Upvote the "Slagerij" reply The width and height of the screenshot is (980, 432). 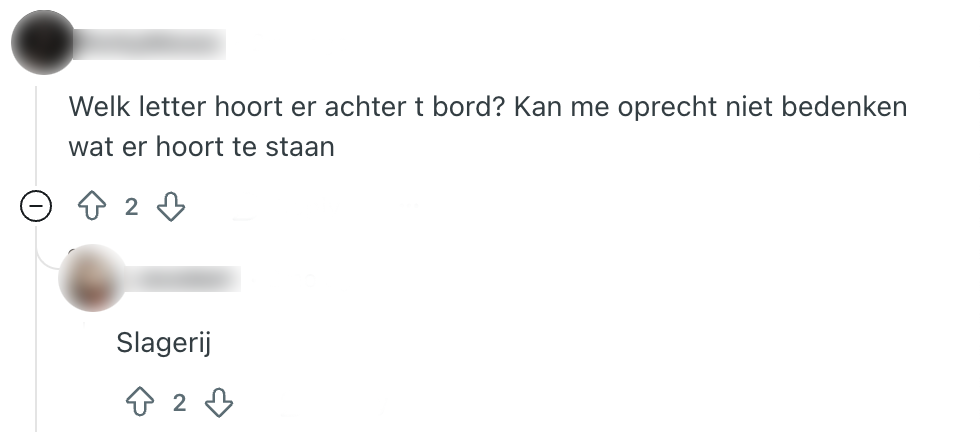(140, 403)
